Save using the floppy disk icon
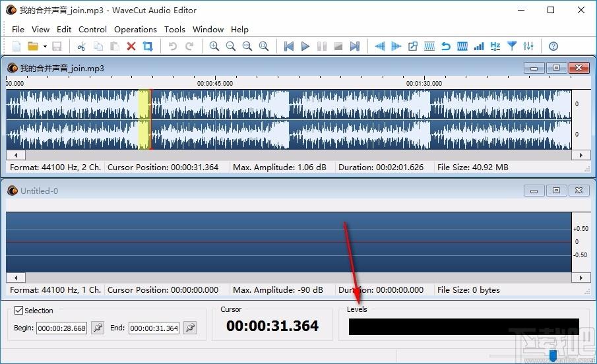597x364 pixels. [57, 46]
